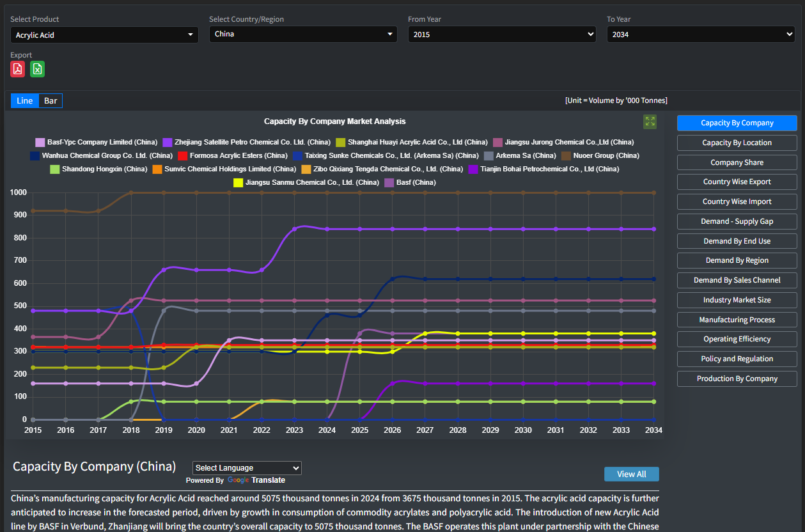805x532 pixels.
Task: Toggle Wanhua Chemical Group legend swatch
Action: [x=35, y=156]
